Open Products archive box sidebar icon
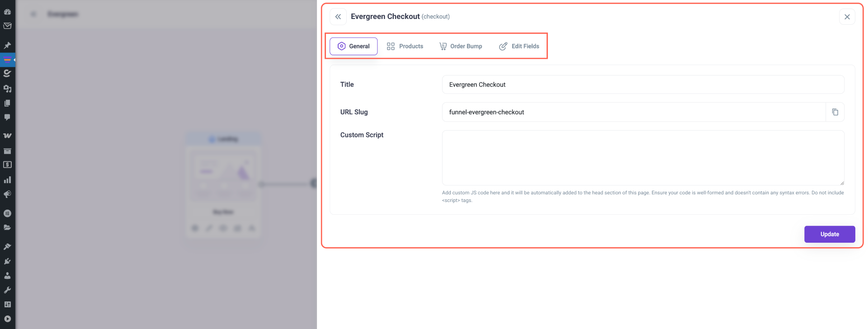This screenshot has height=329, width=868. (7, 151)
